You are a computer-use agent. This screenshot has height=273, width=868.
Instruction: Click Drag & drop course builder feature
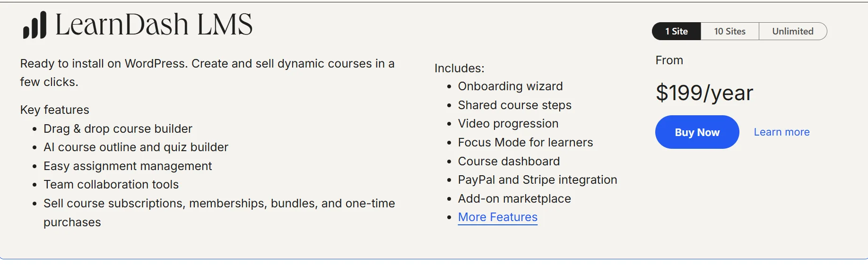coord(118,129)
